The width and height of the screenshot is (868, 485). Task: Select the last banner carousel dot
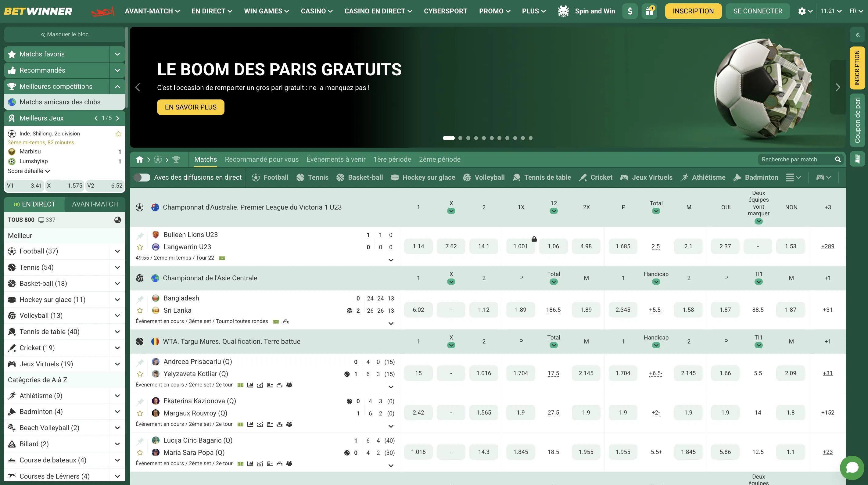pyautogui.click(x=530, y=138)
